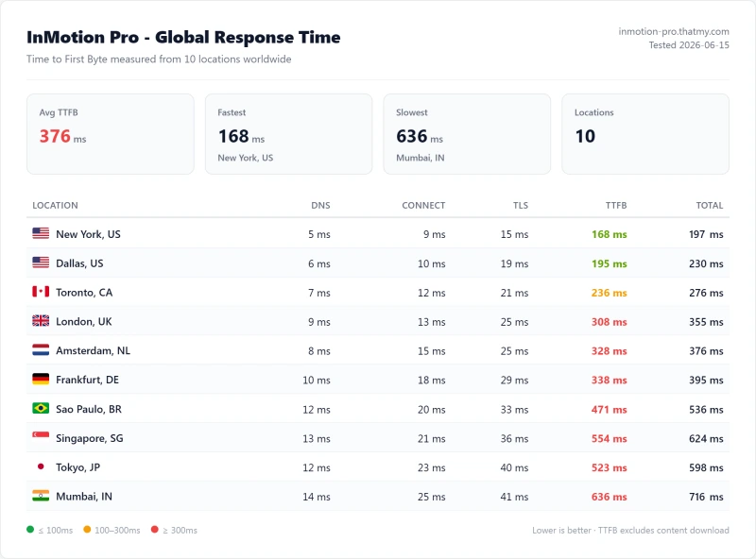Click the Indian flag beside Mumbai
The width and height of the screenshot is (756, 559).
coord(41,496)
